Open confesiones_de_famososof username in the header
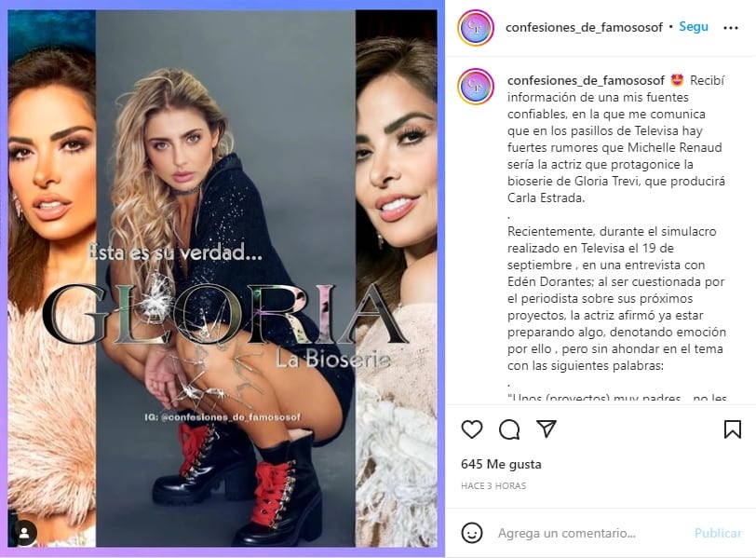Screen dimensions: 756x558 (584, 28)
